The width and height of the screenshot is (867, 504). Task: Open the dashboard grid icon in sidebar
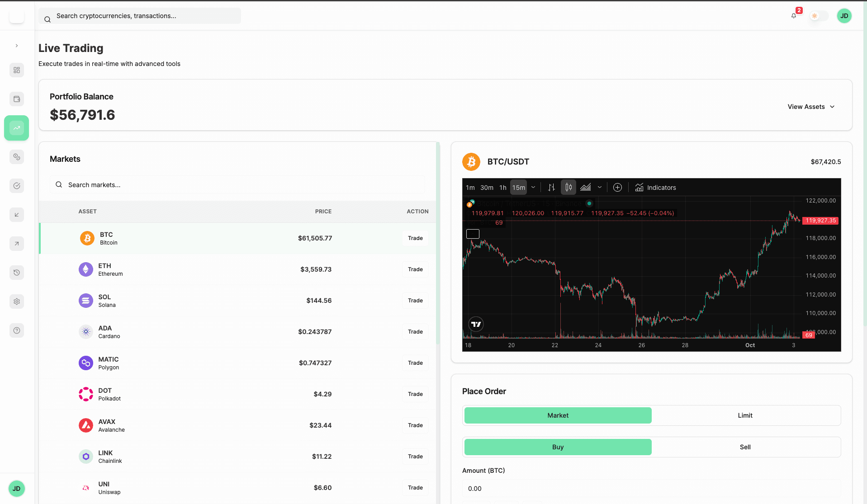(17, 70)
